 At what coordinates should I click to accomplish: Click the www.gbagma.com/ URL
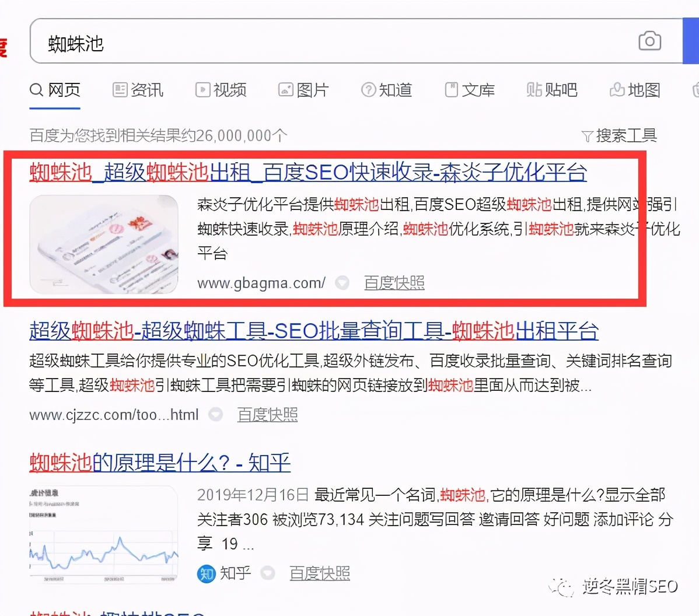pyautogui.click(x=261, y=283)
